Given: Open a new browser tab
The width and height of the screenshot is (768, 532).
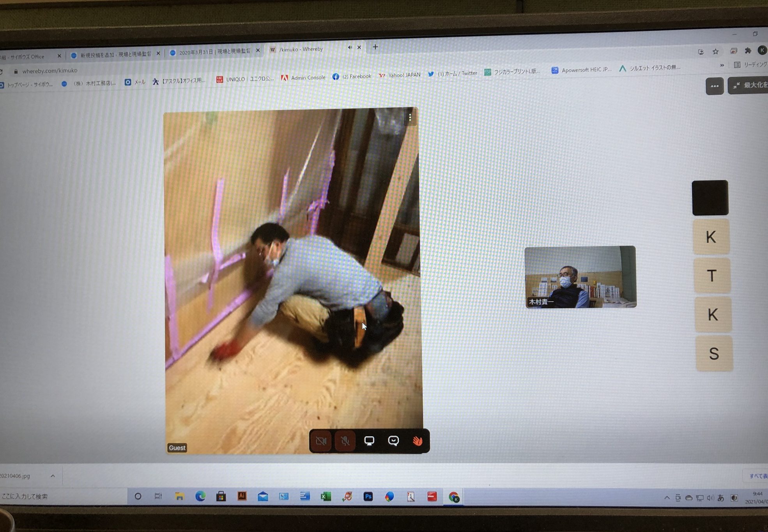Looking at the screenshot, I should click(x=375, y=47).
